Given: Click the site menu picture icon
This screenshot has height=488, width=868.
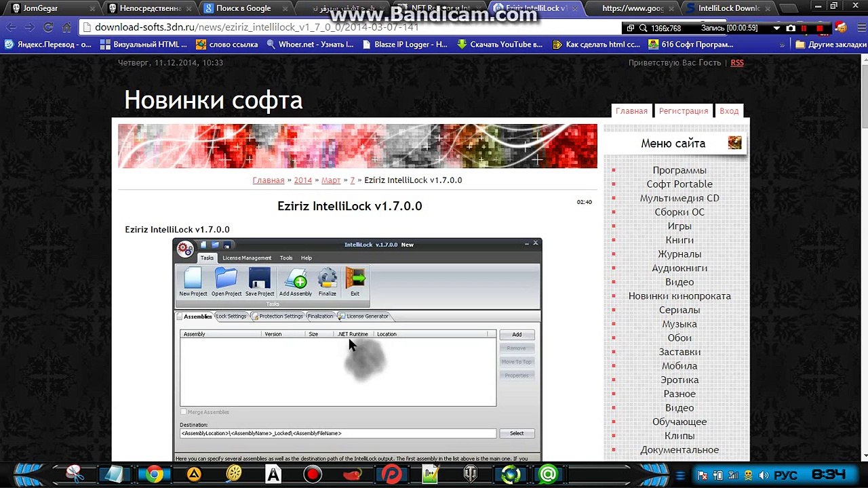Looking at the screenshot, I should (734, 143).
